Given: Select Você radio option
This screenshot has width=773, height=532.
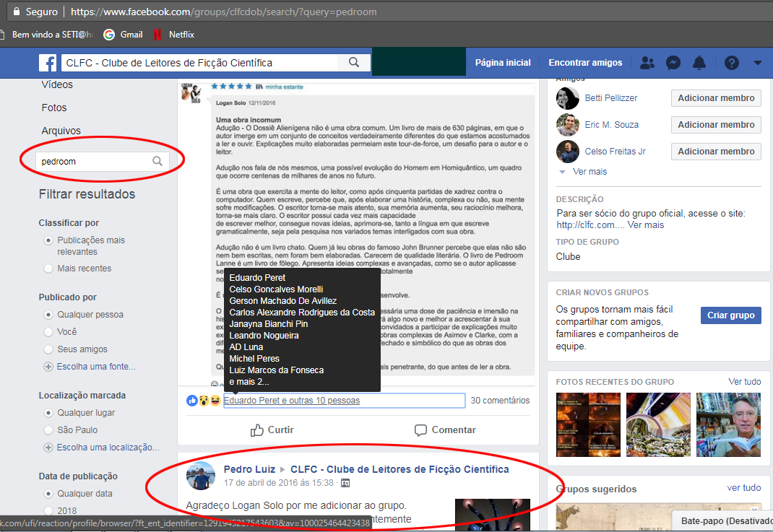Looking at the screenshot, I should coord(48,332).
